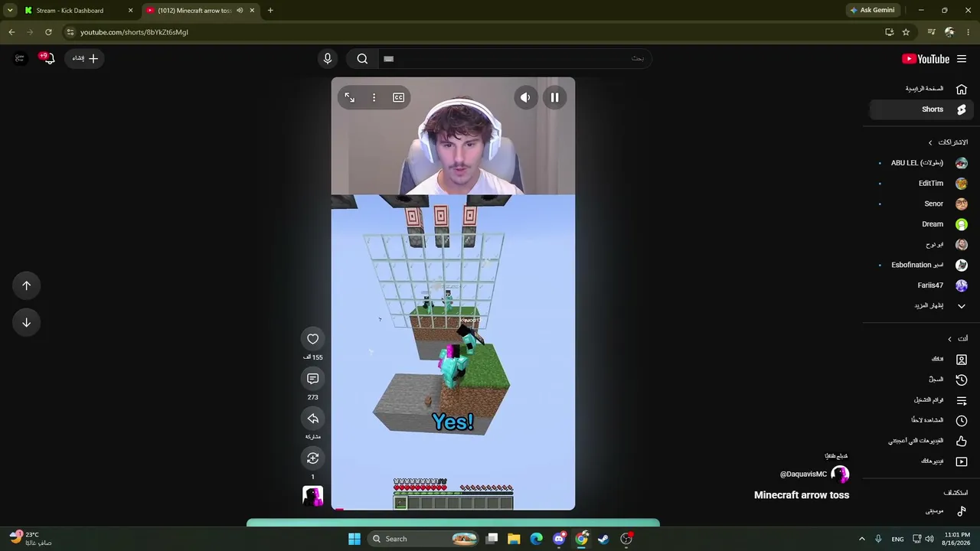Viewport: 980px width, 551px height.
Task: Open the YouTube account avatar menu
Action: coord(20,58)
